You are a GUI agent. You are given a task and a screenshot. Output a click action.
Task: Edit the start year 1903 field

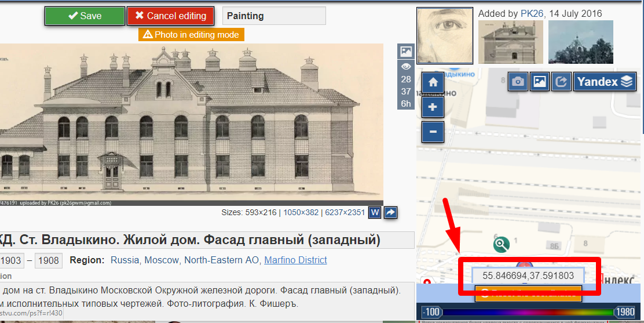click(x=11, y=260)
